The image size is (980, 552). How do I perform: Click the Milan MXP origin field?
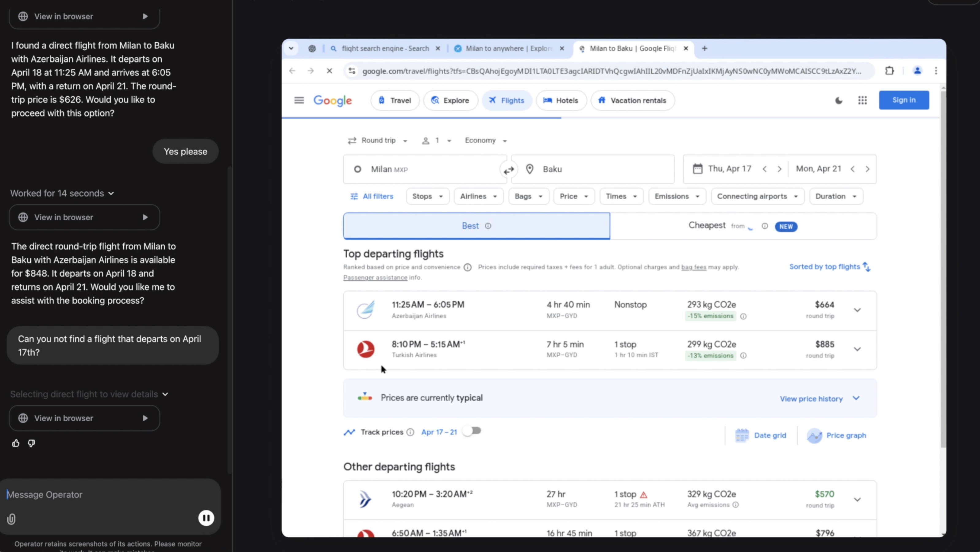click(x=425, y=169)
